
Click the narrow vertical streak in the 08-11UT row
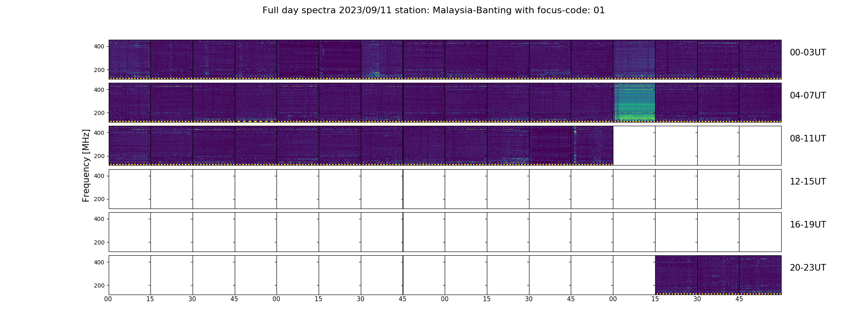(575, 145)
